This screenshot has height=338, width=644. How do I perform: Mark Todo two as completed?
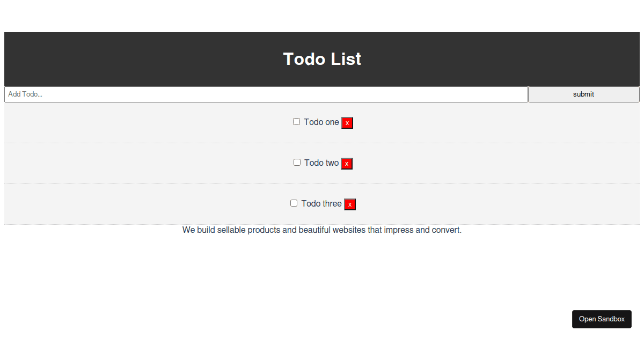point(297,163)
